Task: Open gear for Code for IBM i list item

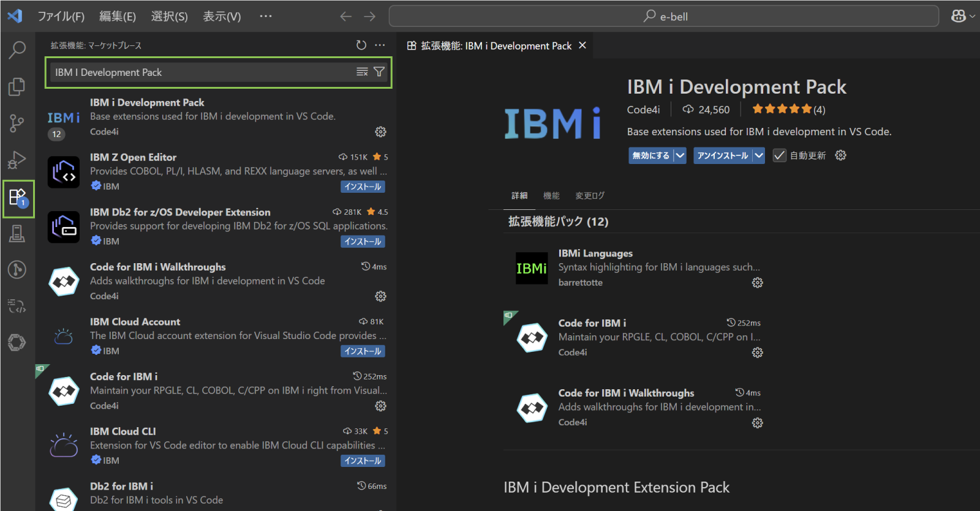Action: coord(380,406)
